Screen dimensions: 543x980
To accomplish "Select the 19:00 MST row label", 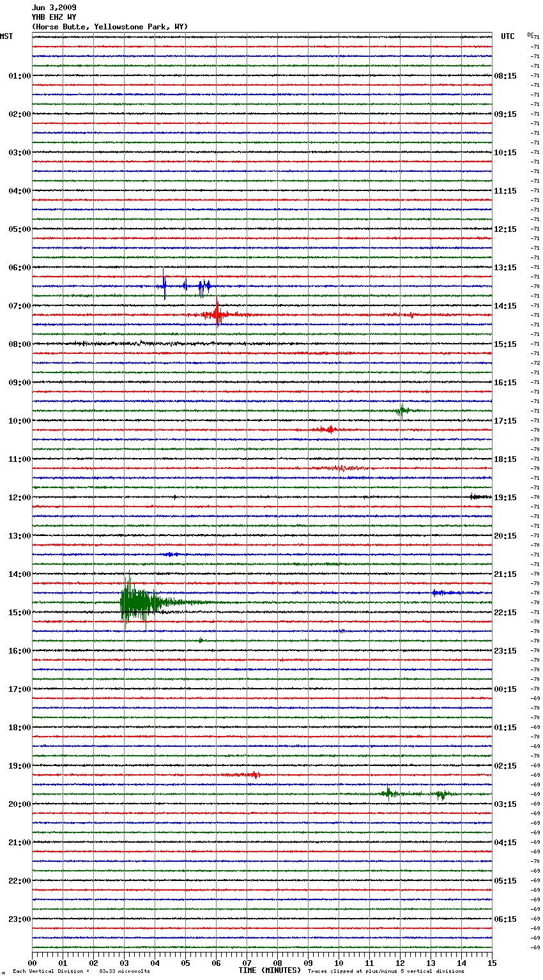I will click(19, 766).
